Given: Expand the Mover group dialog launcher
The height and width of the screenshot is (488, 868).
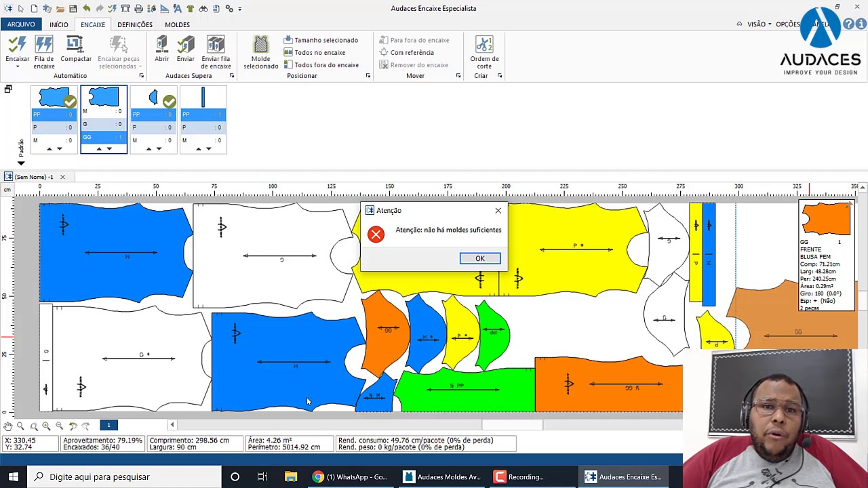Looking at the screenshot, I should click(458, 76).
